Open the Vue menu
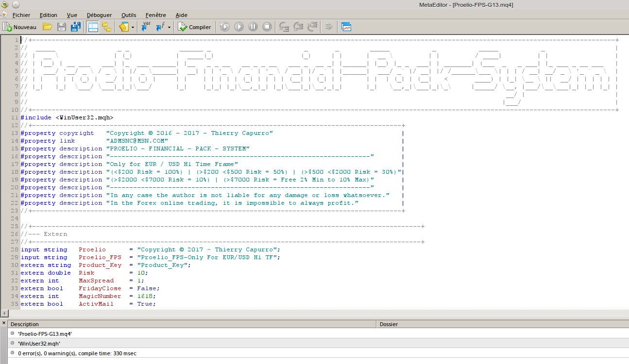This screenshot has width=629, height=364. click(x=72, y=15)
